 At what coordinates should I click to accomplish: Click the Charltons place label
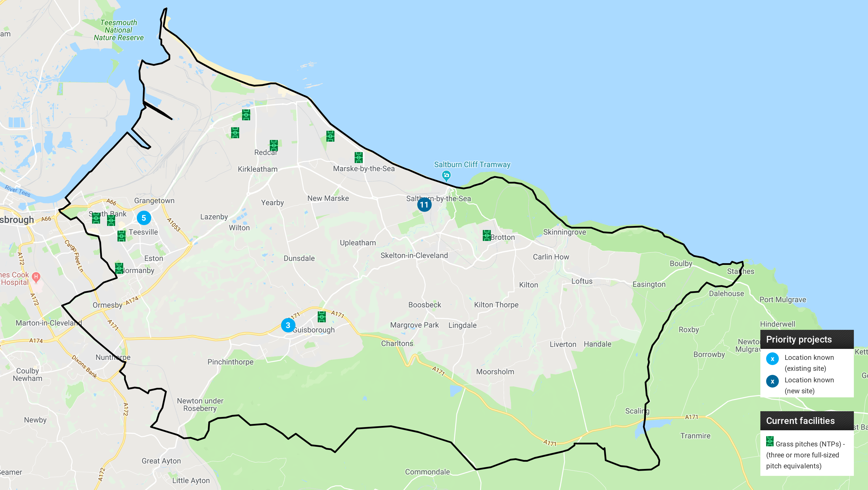(397, 343)
